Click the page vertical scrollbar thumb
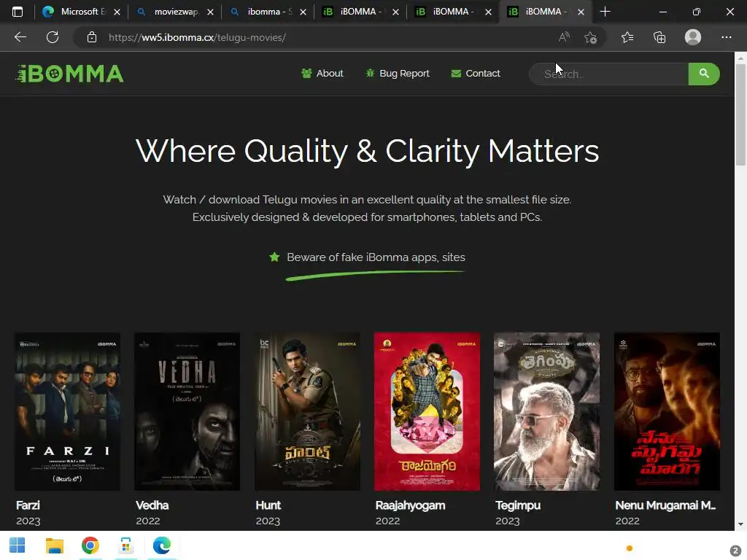 tap(740, 114)
